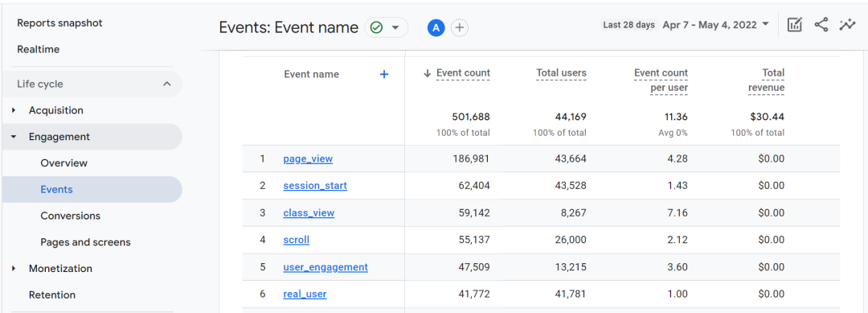The image size is (868, 313).
Task: Click the Event name column header
Action: [x=311, y=74]
